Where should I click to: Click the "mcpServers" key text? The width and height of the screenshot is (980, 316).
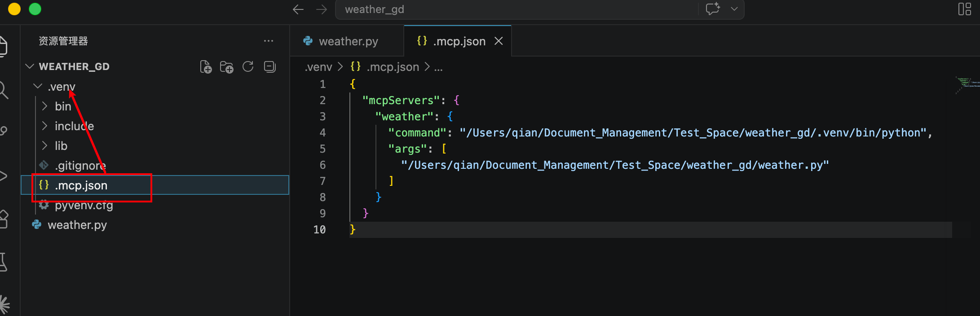[401, 100]
